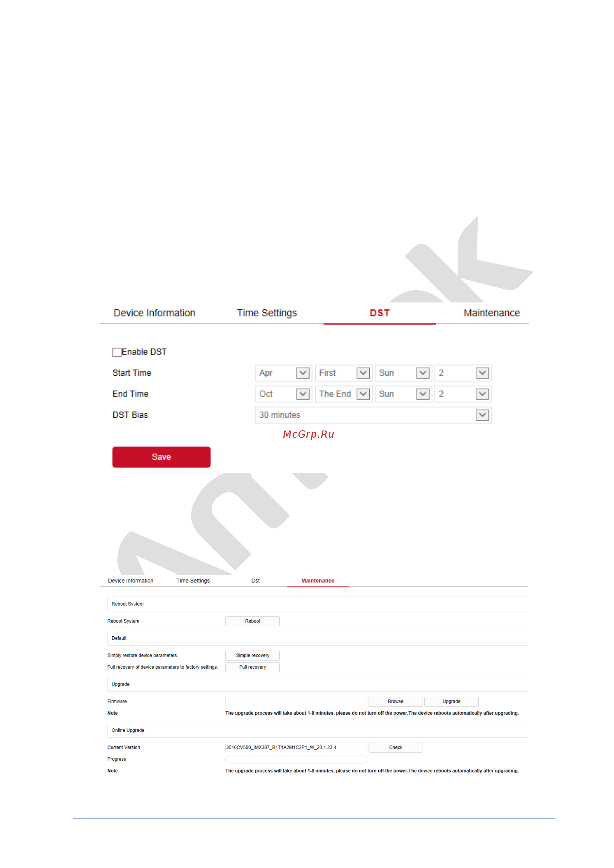Click the Online Upgrade section header
Viewport: 614px width, 868px height.
318,731
